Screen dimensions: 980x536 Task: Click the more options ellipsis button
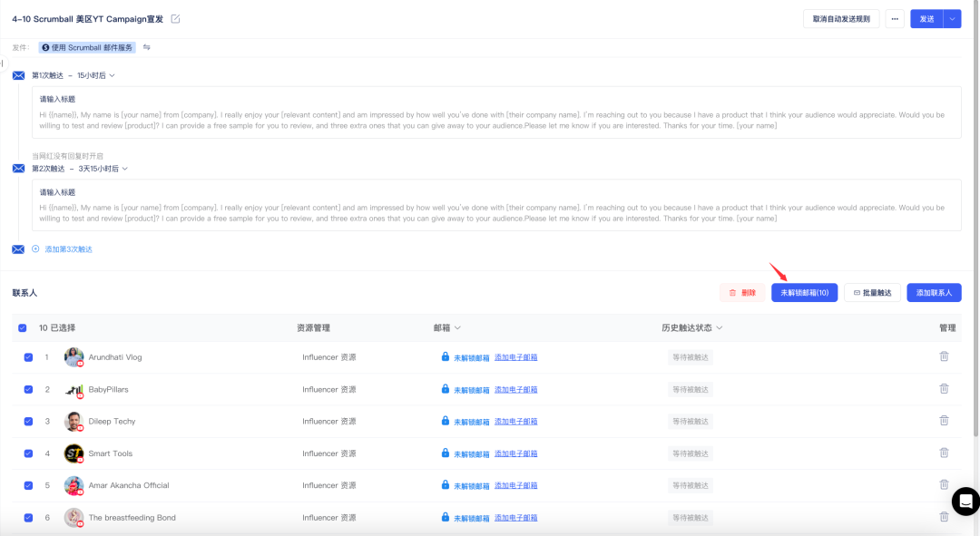[895, 19]
